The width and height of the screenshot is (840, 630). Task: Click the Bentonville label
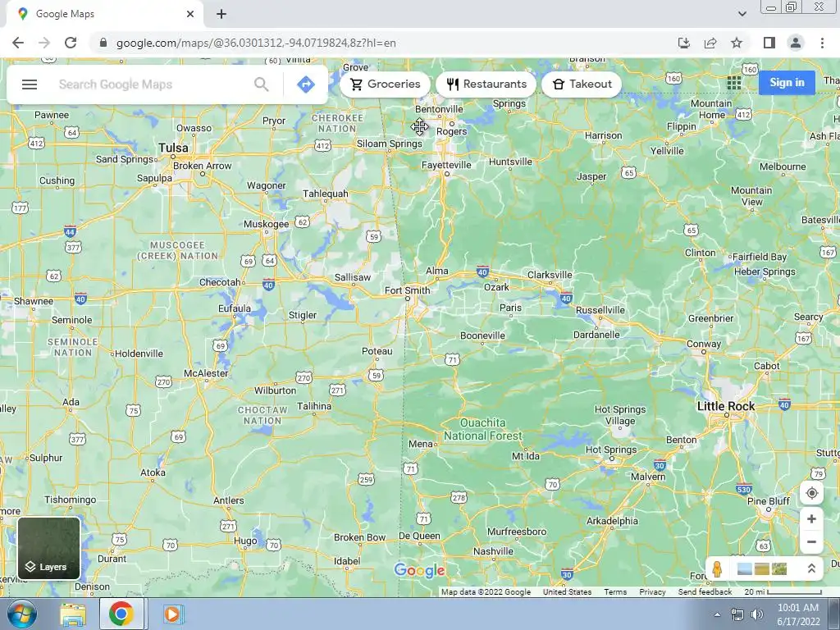point(439,109)
